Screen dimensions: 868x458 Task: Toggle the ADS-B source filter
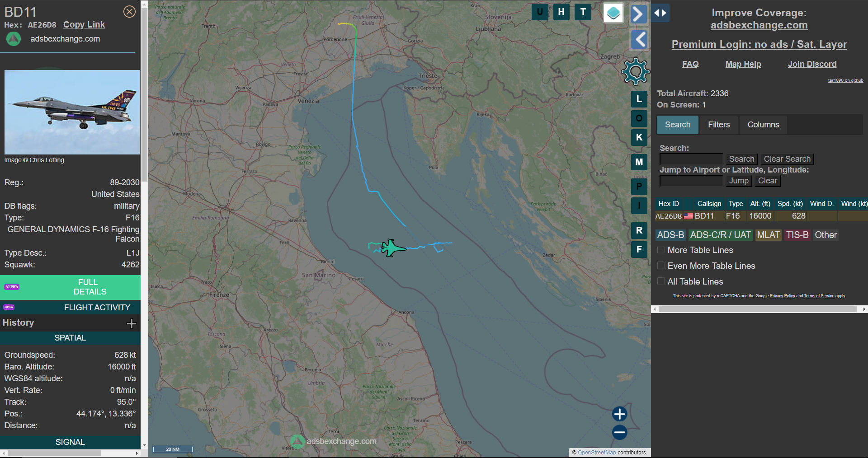click(670, 235)
